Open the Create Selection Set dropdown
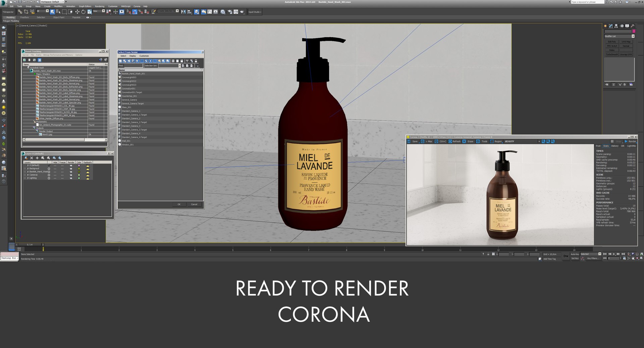Screen dimensions: 644x348 coord(168,11)
